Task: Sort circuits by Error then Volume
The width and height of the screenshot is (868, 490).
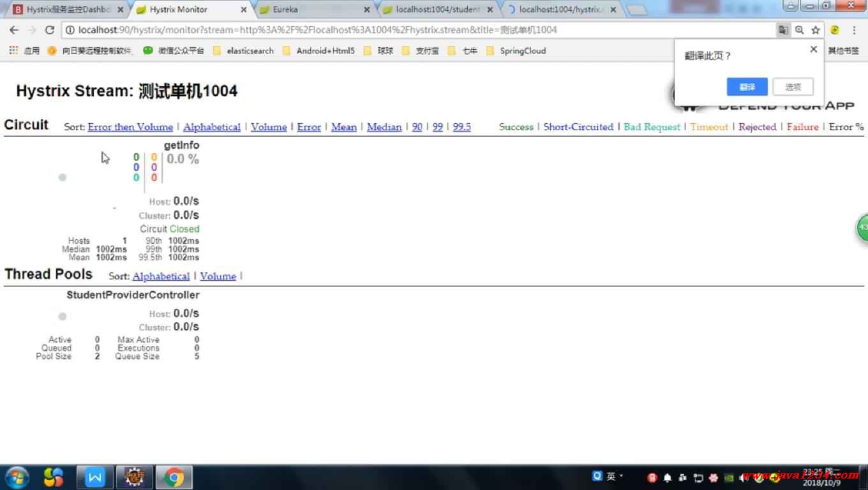Action: (130, 127)
